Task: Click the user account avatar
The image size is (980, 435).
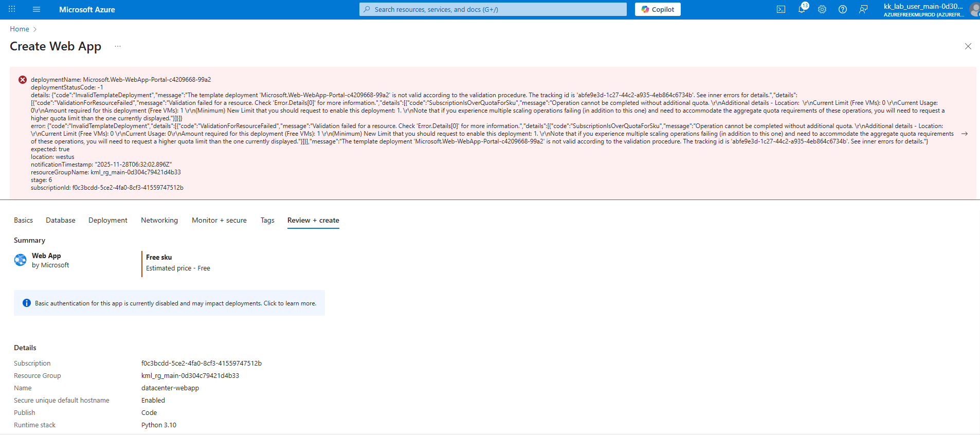Action: 974,9
